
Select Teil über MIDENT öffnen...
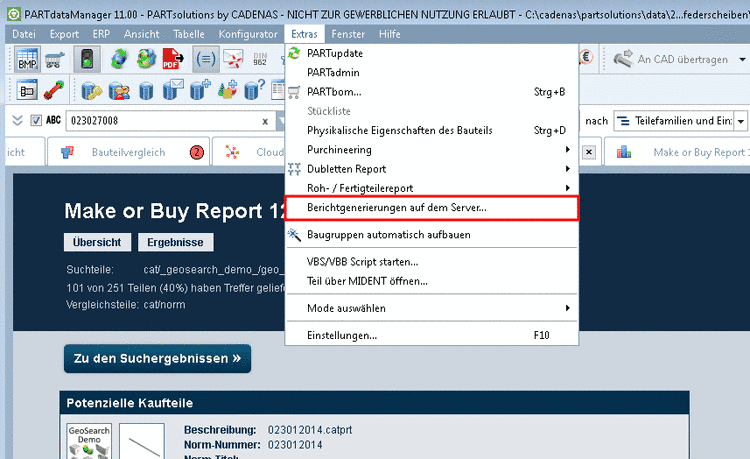click(431, 281)
